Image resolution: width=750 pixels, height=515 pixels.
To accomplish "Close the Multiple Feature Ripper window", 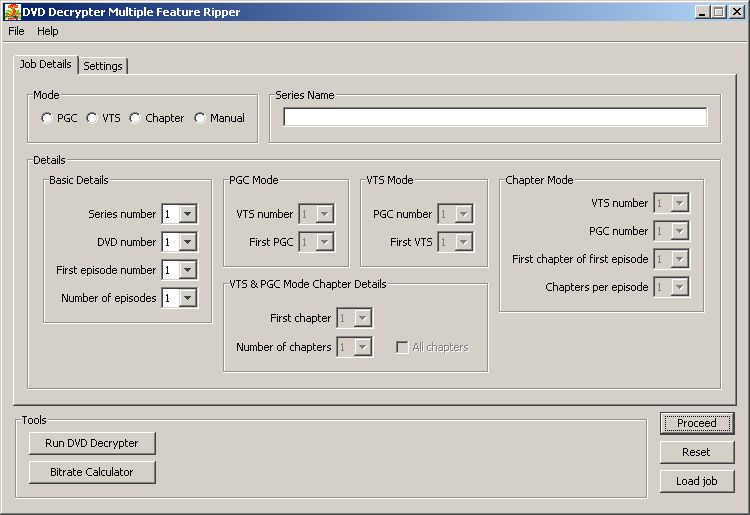I will tap(737, 11).
